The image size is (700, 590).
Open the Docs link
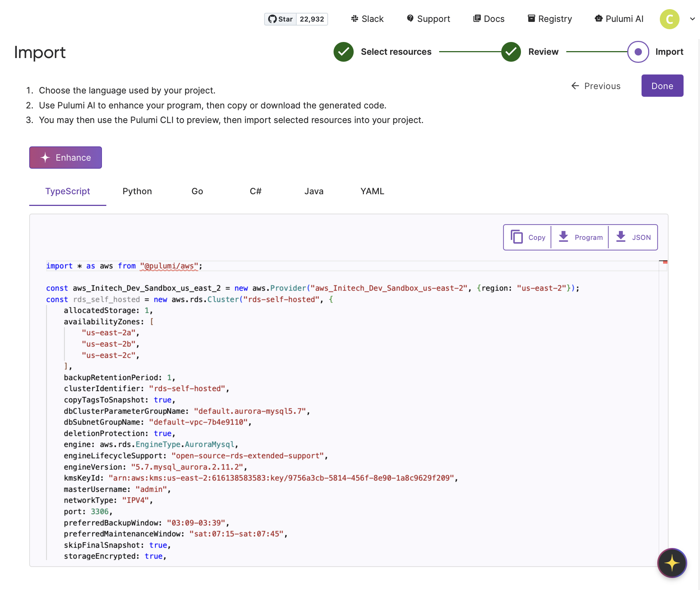[488, 19]
